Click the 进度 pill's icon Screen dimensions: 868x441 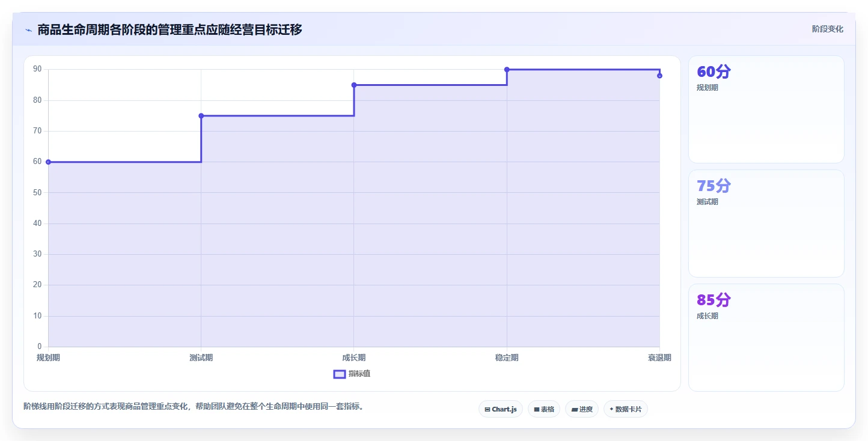[574, 409]
